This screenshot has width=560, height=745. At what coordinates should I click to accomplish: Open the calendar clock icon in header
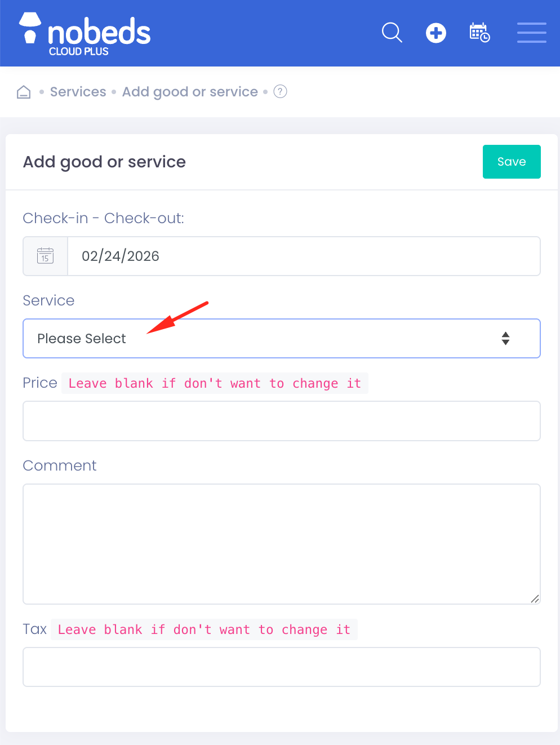(479, 33)
